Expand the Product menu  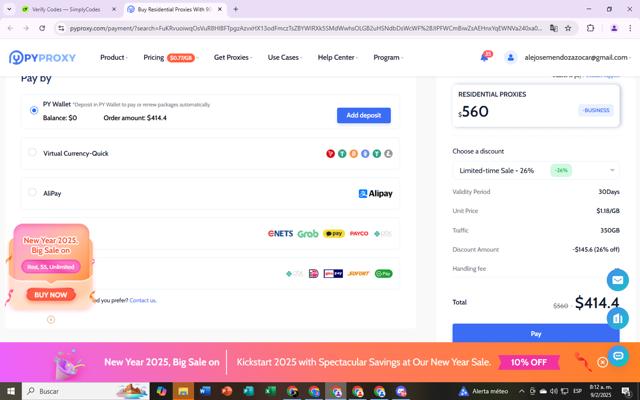click(x=114, y=58)
